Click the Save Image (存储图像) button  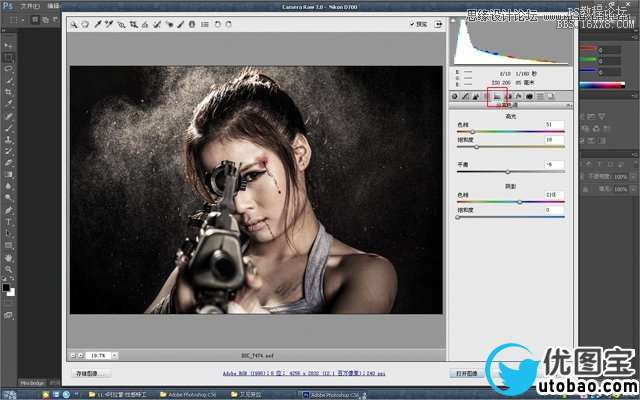click(93, 373)
